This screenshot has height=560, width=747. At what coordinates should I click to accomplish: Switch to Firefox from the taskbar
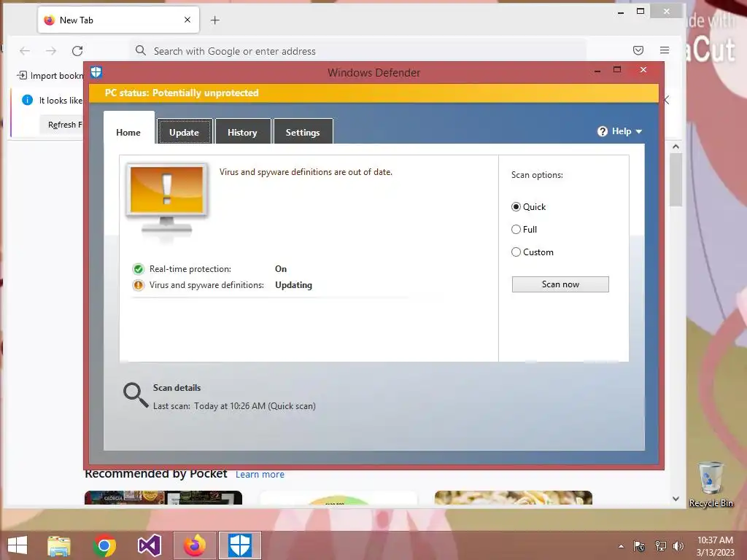[195, 545]
